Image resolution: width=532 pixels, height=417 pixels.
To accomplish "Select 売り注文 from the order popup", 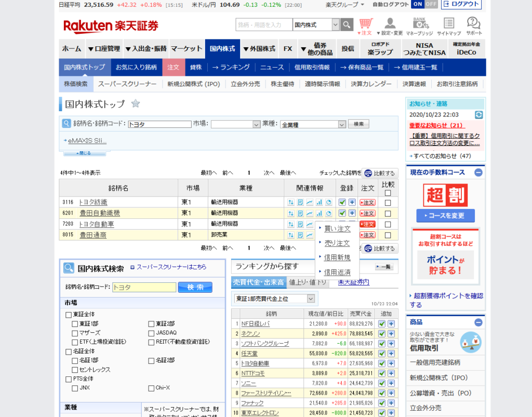I will [337, 243].
